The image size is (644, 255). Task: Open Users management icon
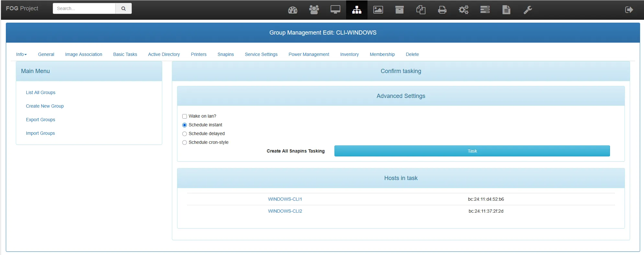[x=314, y=10]
